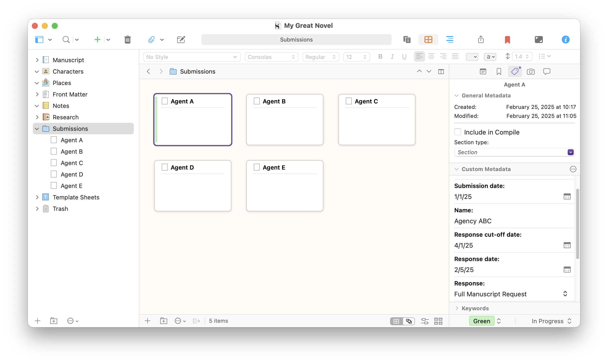Expand the Keywords section

[x=457, y=308]
